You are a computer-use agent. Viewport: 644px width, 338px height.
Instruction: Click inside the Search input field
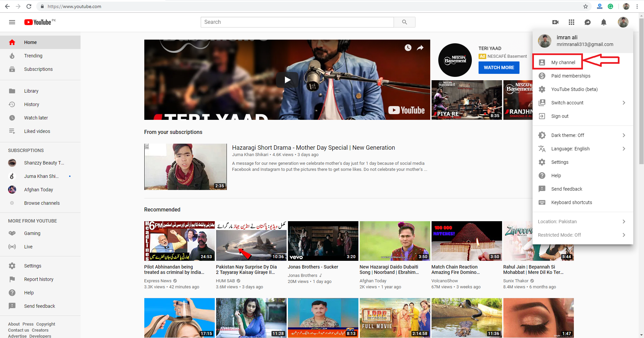(297, 22)
